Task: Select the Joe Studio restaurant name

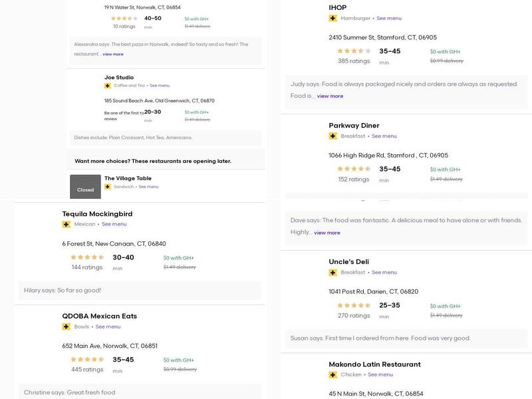Action: click(119, 78)
